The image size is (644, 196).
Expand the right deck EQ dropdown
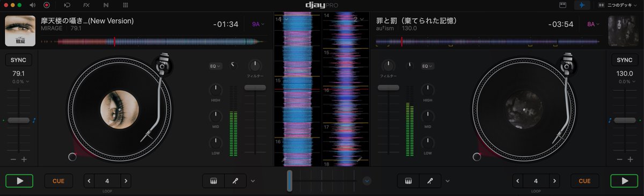point(427,66)
